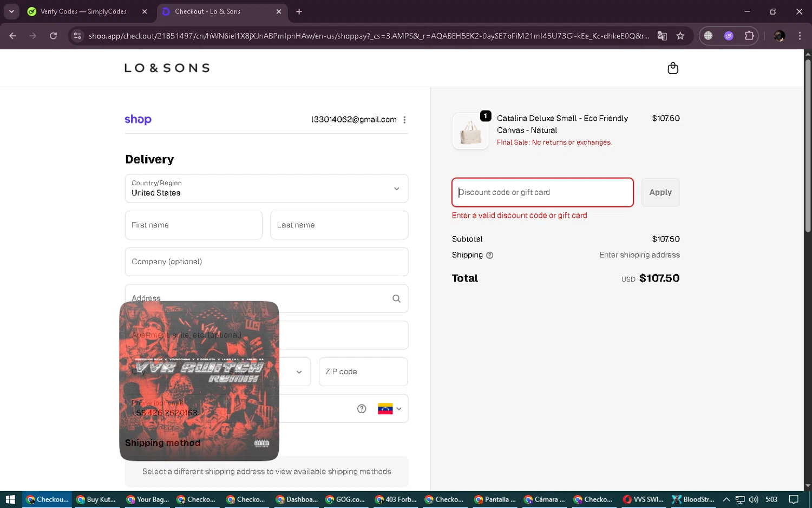Viewport: 812px width, 508px height.
Task: Apply the discount code
Action: [x=660, y=192]
